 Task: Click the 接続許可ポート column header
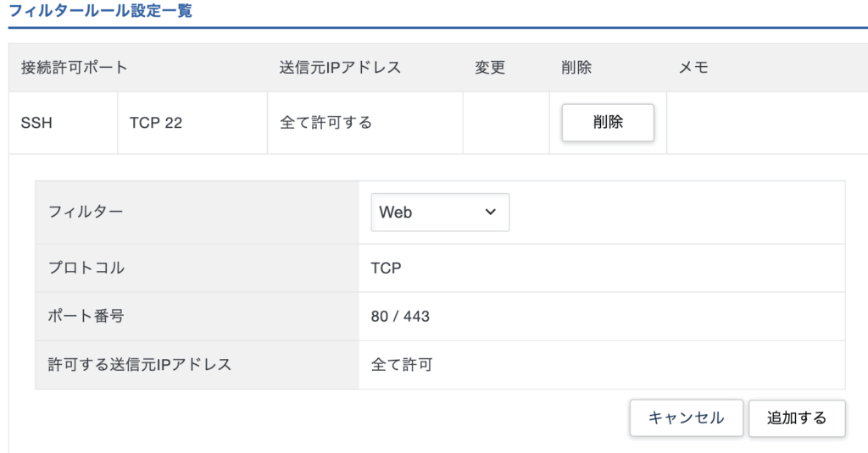75,68
